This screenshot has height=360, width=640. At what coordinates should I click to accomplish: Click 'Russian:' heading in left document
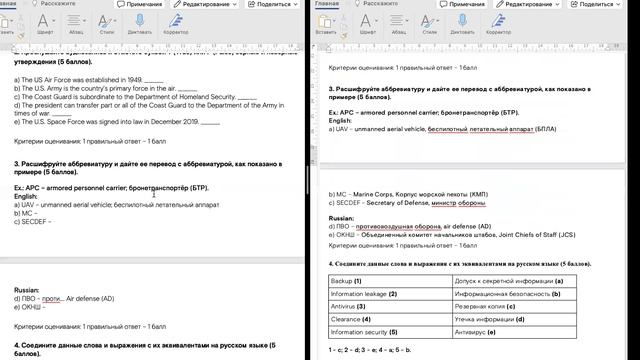[27, 290]
